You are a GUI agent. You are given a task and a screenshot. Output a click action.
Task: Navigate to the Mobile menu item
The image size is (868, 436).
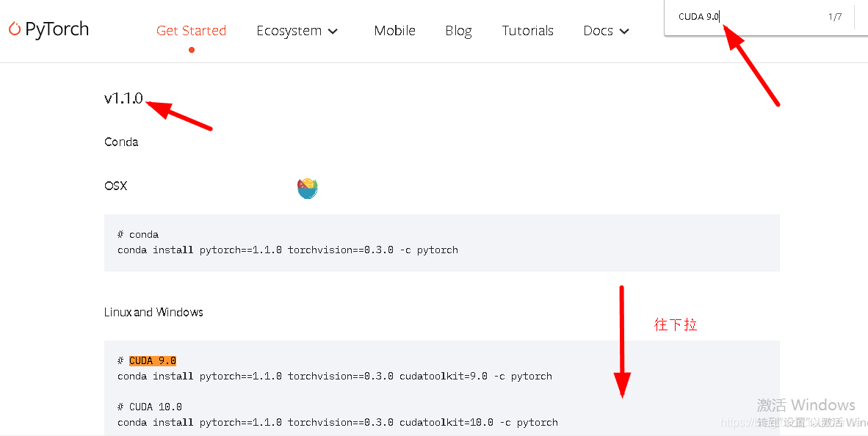(x=394, y=30)
